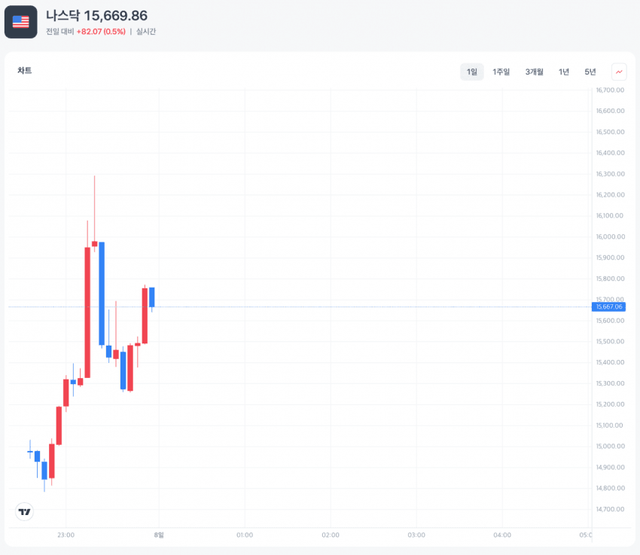640x555 pixels.
Task: Switch chart to 1년 range
Action: coord(564,72)
